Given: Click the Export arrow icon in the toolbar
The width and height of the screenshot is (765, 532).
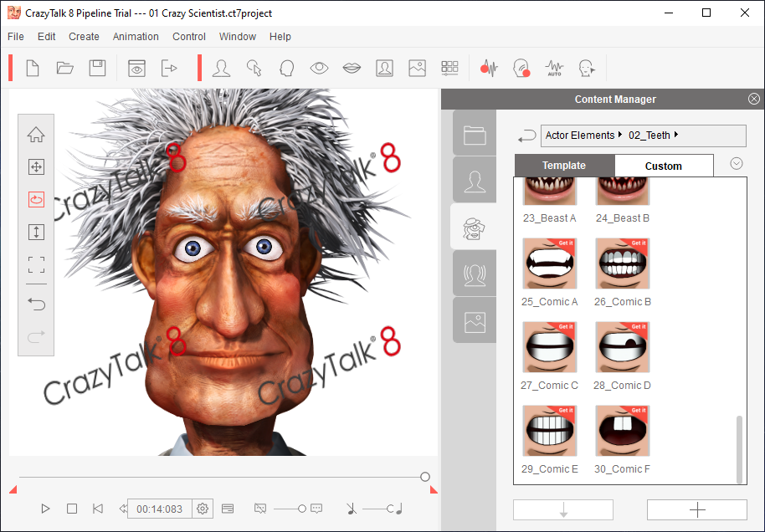Looking at the screenshot, I should point(169,68).
